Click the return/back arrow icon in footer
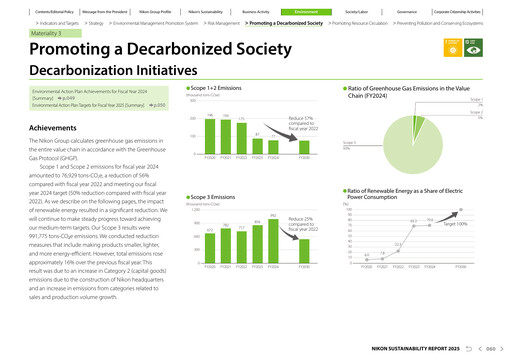Image resolution: width=512 pixels, height=362 pixels. (x=469, y=349)
